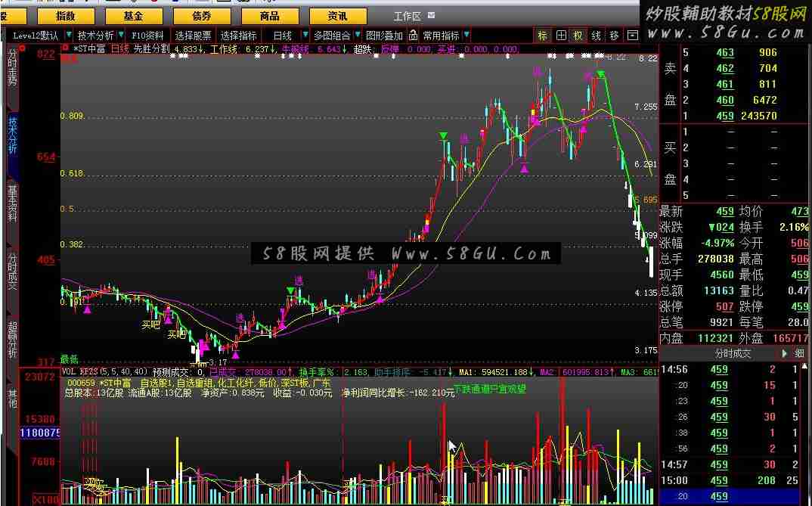
Task: Click the 0.382 Fibonacci level label
Action: tap(73, 244)
